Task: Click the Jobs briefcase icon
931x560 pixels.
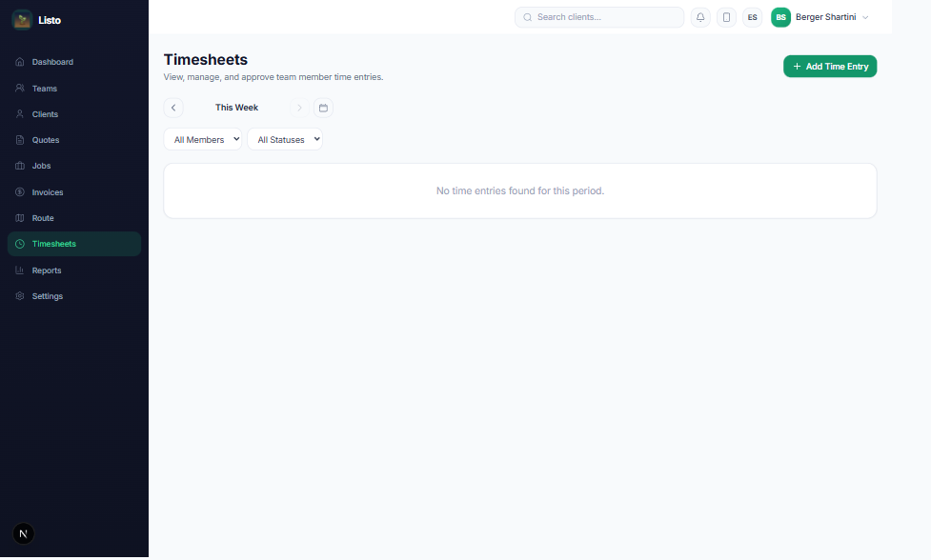Action: [20, 166]
